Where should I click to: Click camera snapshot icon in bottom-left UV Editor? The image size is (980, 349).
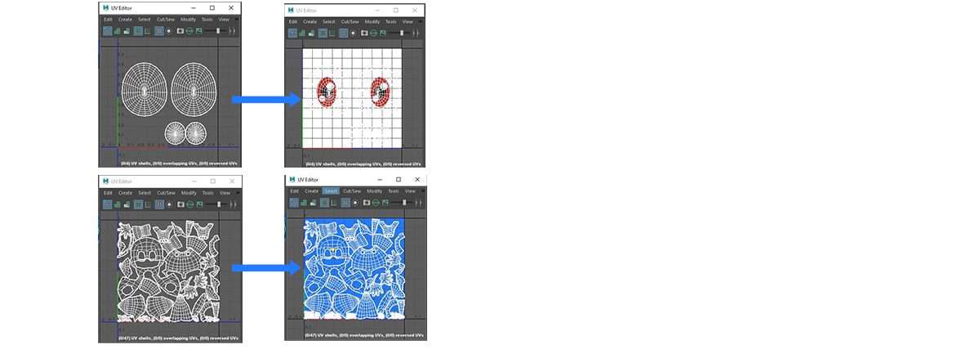[x=180, y=204]
